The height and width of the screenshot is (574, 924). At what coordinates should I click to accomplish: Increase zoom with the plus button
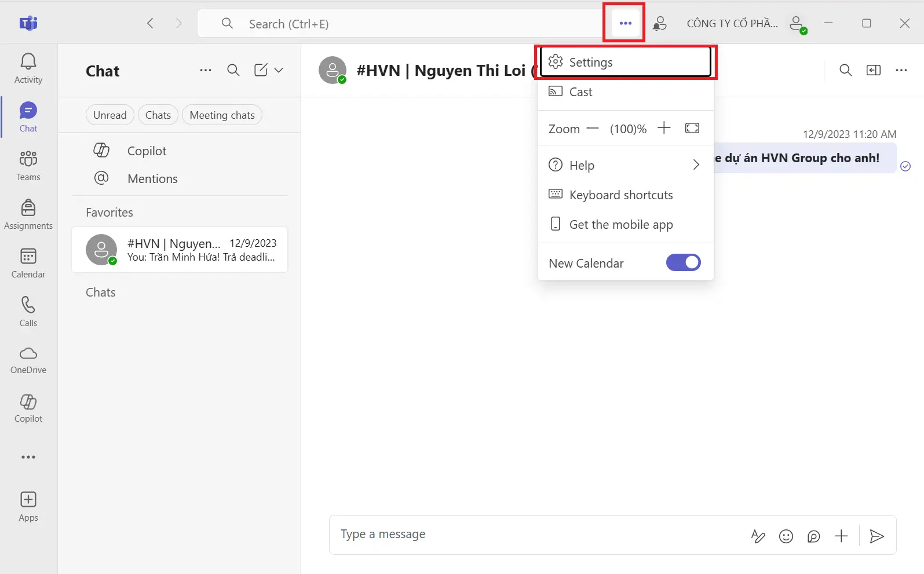(x=664, y=128)
